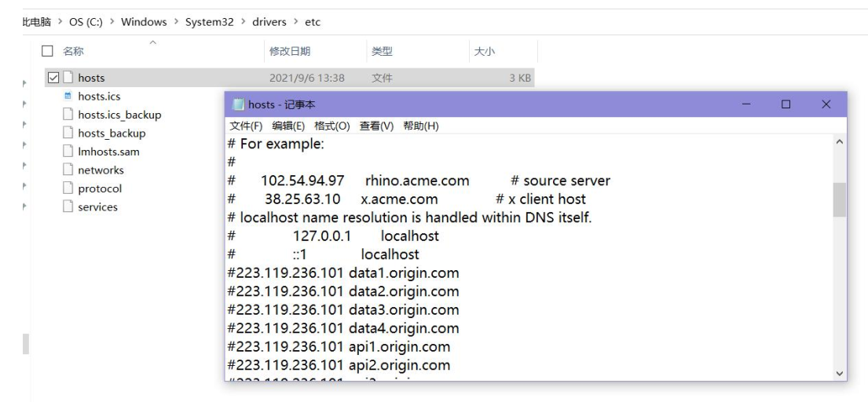Place cursor in the x.acme.com line
The image size is (868, 402).
pyautogui.click(x=407, y=199)
